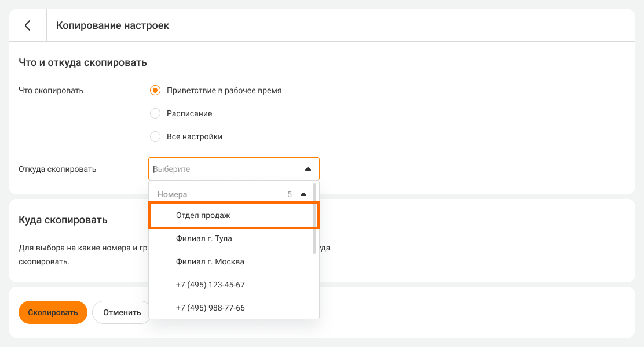Click the 'Отменить' button
This screenshot has height=347, width=644.
(x=122, y=312)
